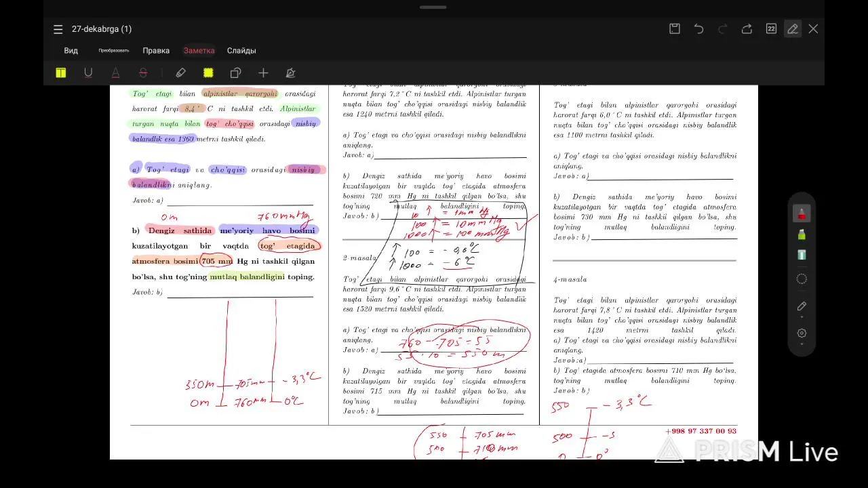Open the Вид tab
Image resolution: width=868 pixels, height=488 pixels.
(71, 51)
